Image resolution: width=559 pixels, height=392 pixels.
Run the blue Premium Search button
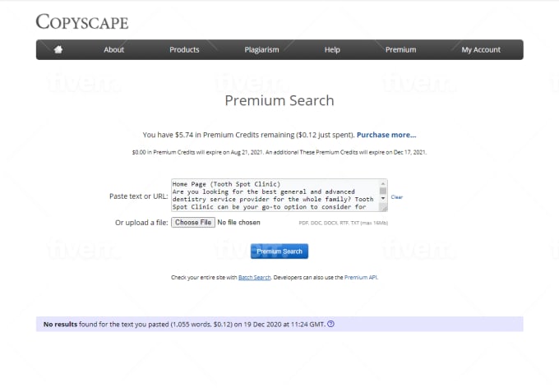click(x=279, y=251)
